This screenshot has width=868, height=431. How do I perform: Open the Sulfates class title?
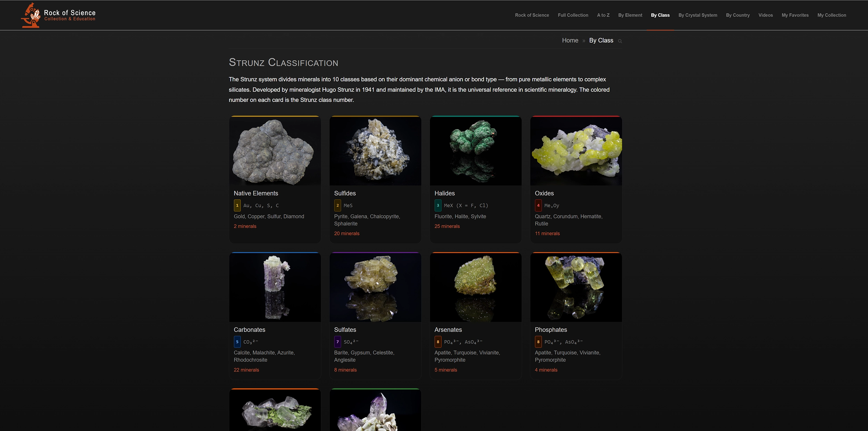tap(345, 330)
